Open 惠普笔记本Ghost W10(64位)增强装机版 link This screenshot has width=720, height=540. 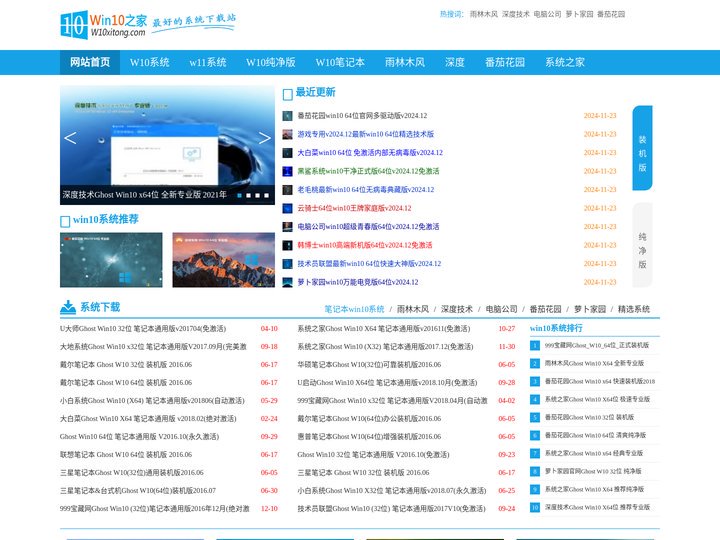click(369, 437)
